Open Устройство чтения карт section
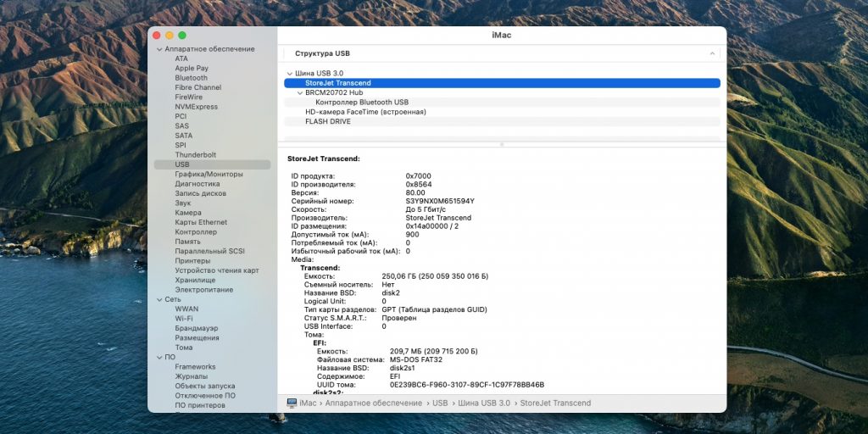 click(217, 270)
